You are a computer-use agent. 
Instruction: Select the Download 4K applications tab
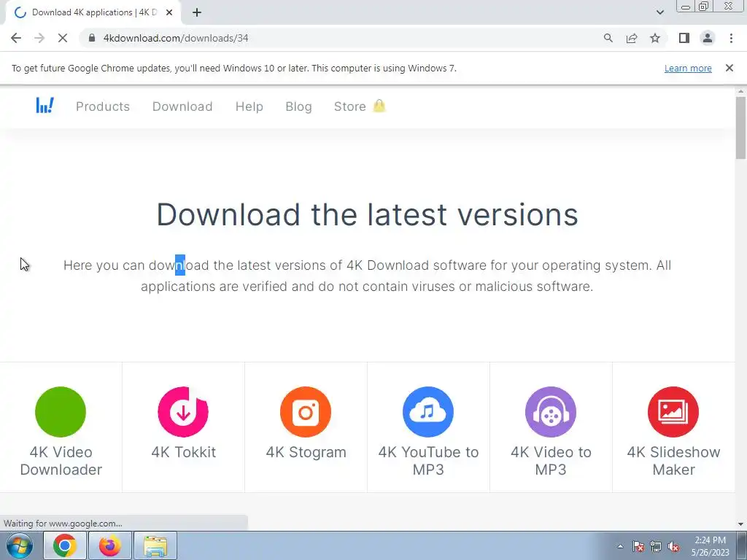[93, 12]
